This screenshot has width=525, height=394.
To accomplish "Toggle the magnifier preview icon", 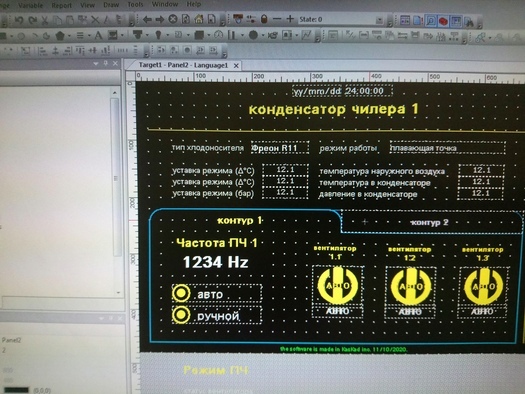I will (x=431, y=21).
